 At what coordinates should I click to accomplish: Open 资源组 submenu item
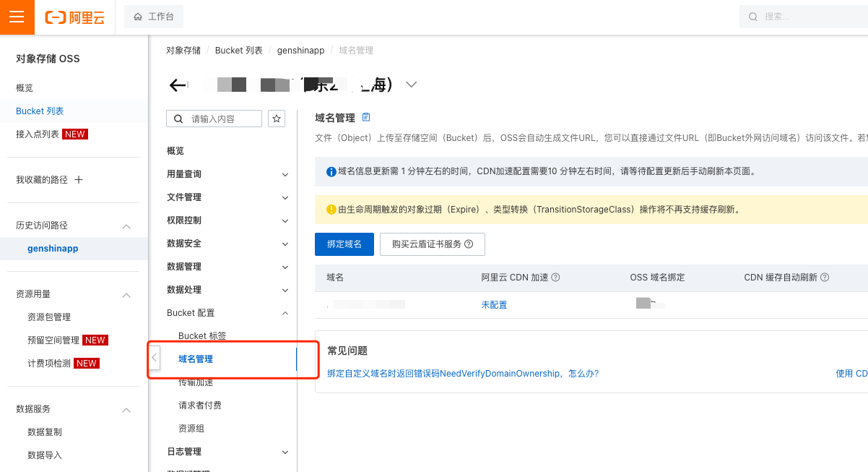point(191,428)
